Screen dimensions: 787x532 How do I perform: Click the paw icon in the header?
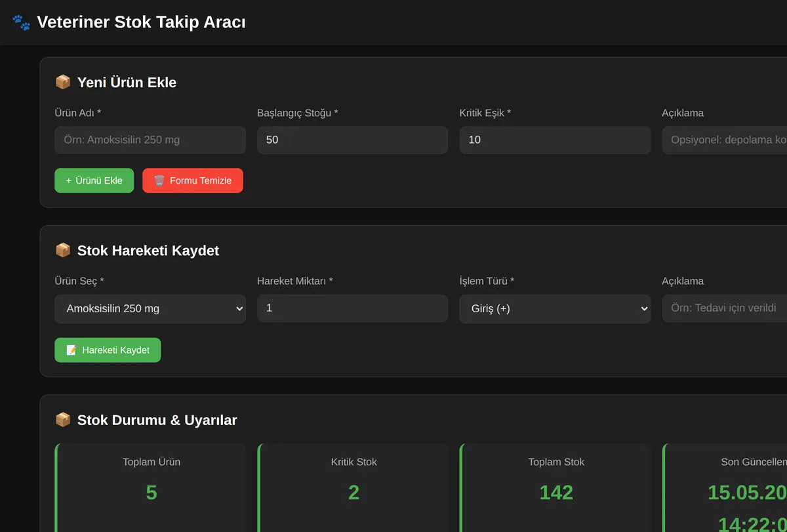pyautogui.click(x=21, y=22)
